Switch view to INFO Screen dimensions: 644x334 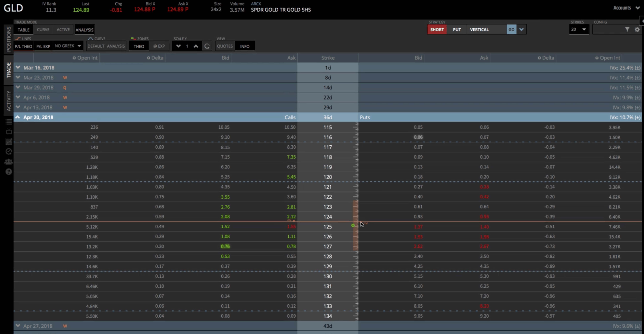tap(245, 46)
